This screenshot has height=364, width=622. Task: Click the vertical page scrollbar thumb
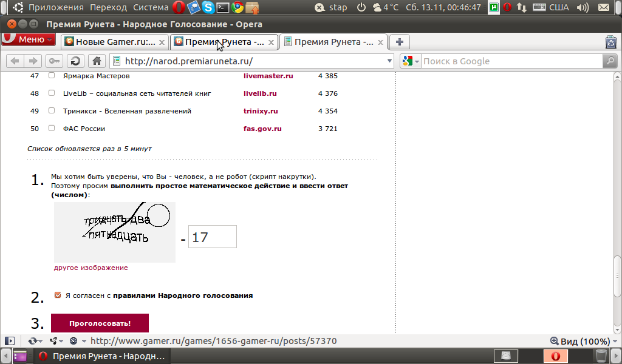pyautogui.click(x=617, y=277)
